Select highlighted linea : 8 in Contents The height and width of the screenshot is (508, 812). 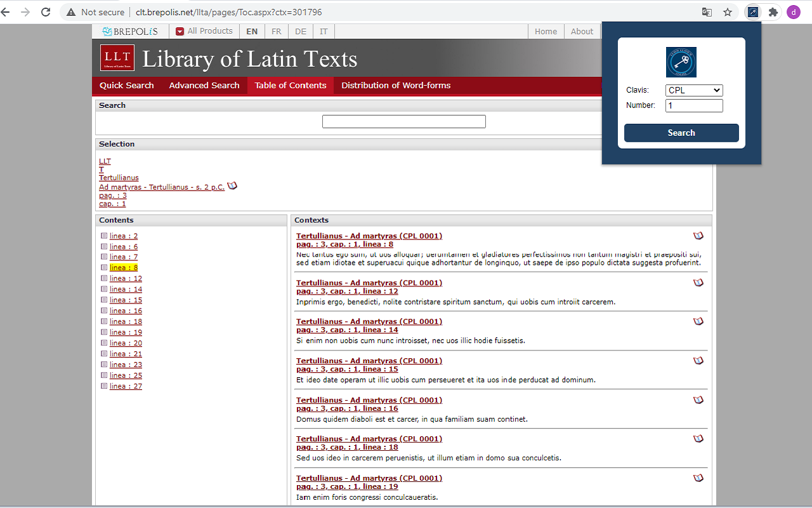[124, 268]
